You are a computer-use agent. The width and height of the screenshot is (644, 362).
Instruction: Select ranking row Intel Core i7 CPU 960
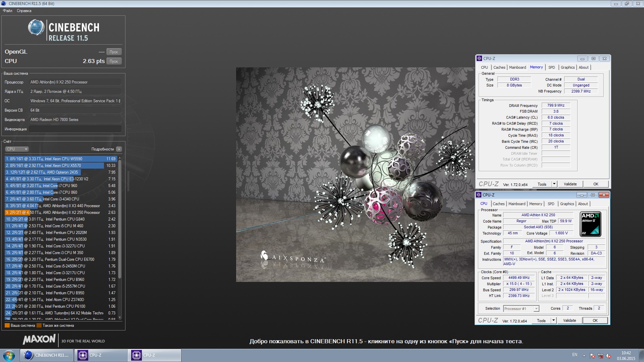click(x=60, y=186)
